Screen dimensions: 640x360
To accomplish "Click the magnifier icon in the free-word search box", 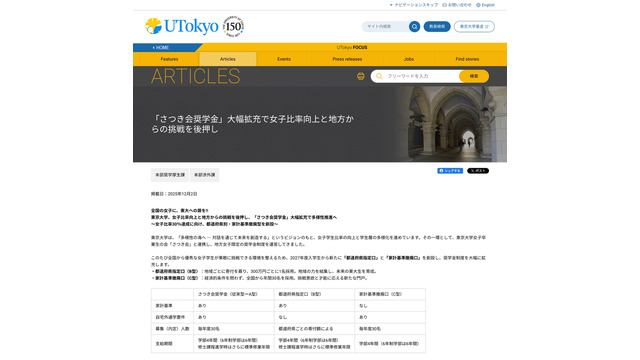I will [x=379, y=76].
